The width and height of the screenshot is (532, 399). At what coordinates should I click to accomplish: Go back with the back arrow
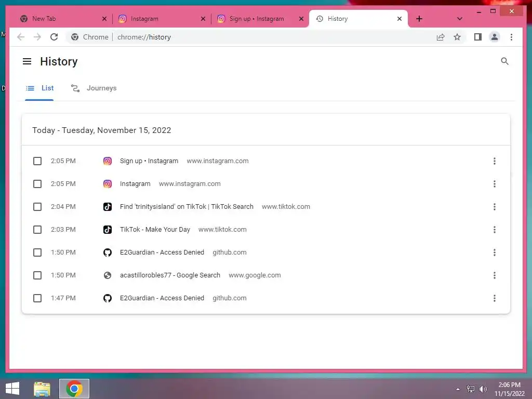point(21,37)
